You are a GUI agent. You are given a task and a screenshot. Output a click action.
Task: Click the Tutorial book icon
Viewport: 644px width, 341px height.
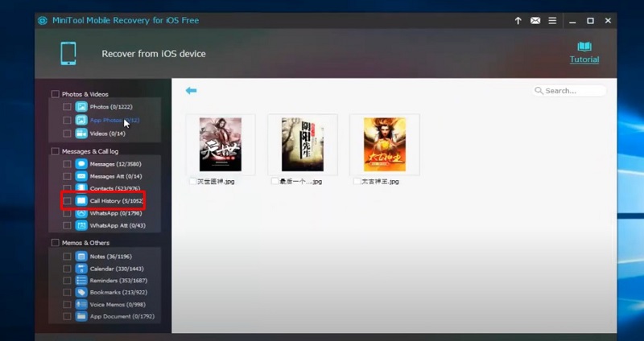(x=584, y=47)
